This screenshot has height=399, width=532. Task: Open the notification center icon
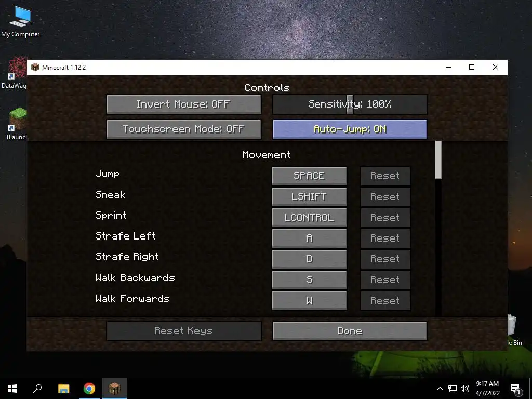516,389
